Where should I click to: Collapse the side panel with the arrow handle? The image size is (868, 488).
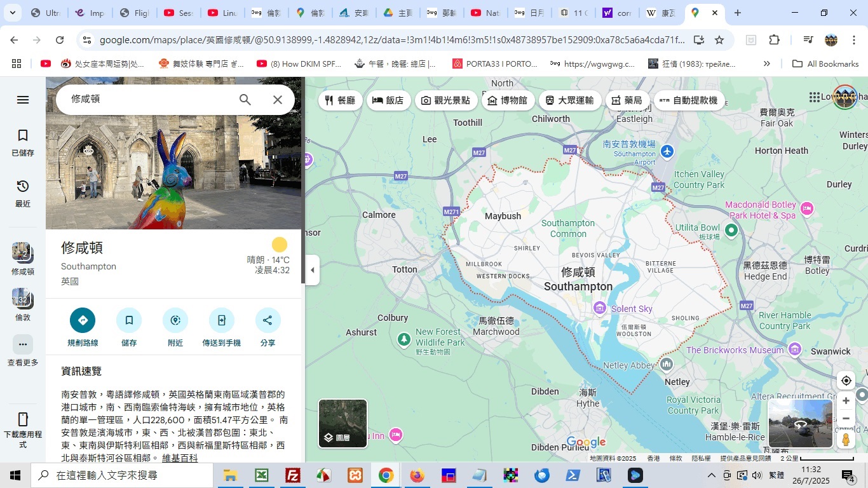[x=312, y=270]
